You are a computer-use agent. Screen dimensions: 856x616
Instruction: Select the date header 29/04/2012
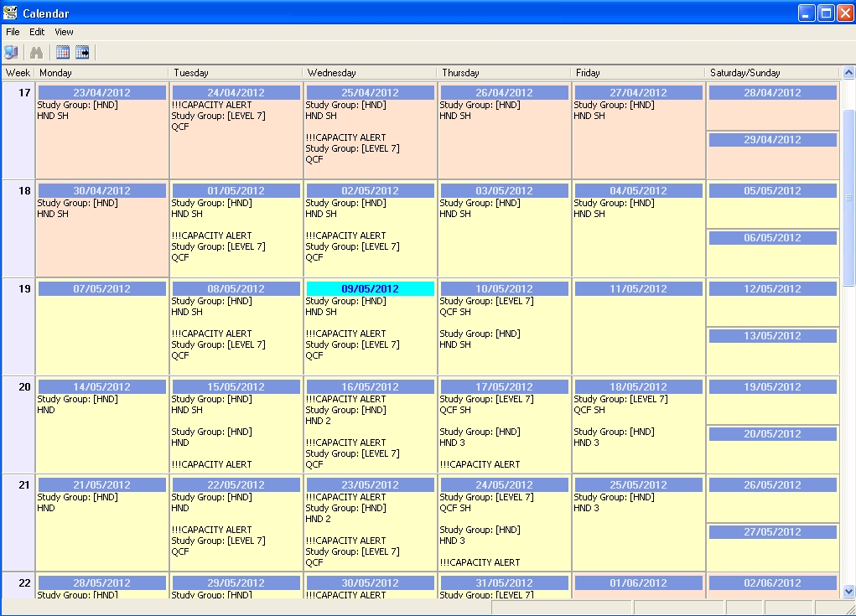pos(772,140)
